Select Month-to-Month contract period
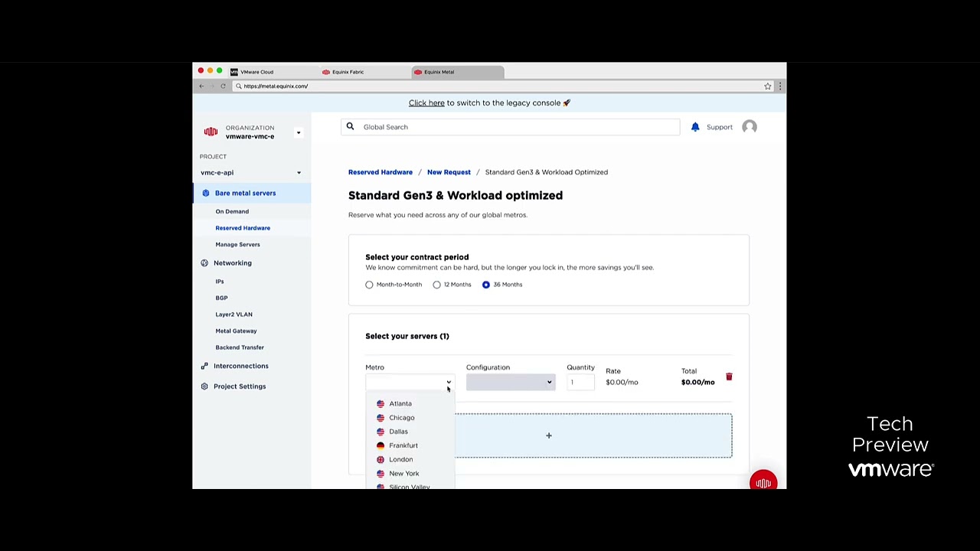980x551 pixels. 369,285
